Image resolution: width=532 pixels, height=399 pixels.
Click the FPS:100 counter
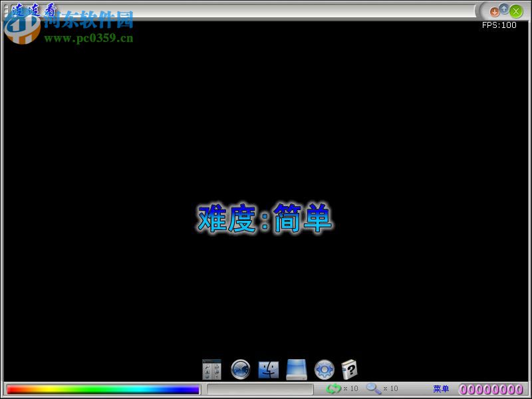499,25
